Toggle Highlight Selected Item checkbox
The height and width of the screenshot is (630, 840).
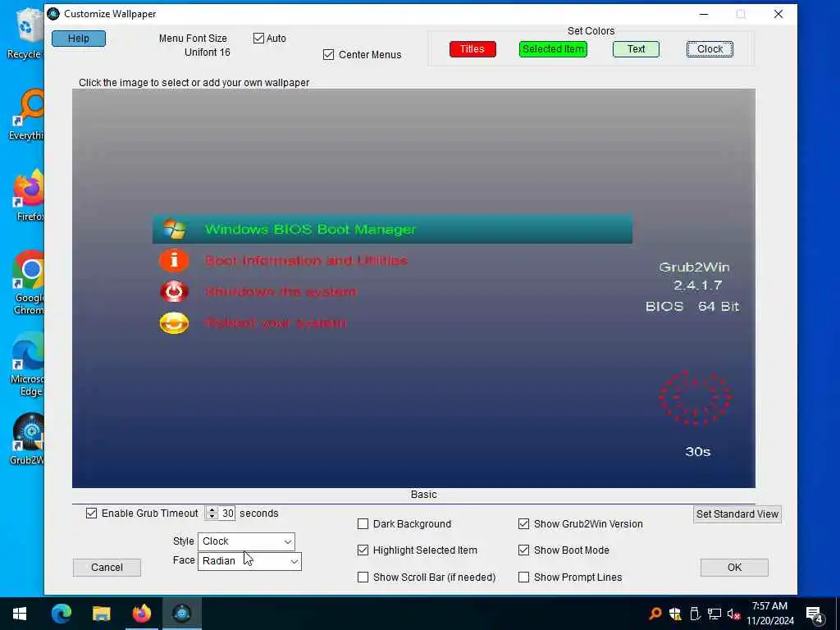pos(363,550)
